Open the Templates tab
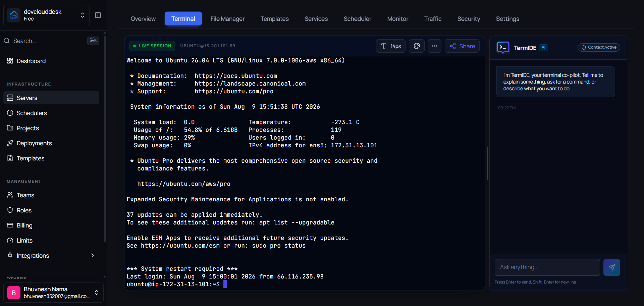644x306 pixels. 274,19
